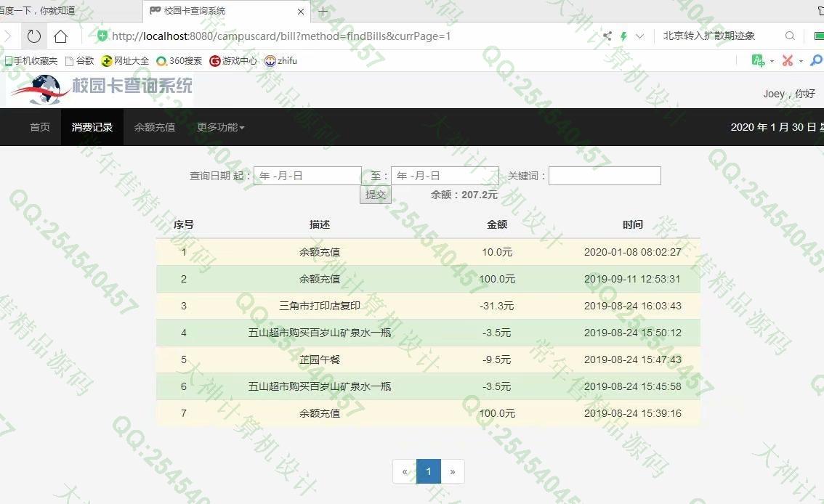Image resolution: width=824 pixels, height=504 pixels.
Task: Open dropdown next to scissors icon
Action: (801, 61)
